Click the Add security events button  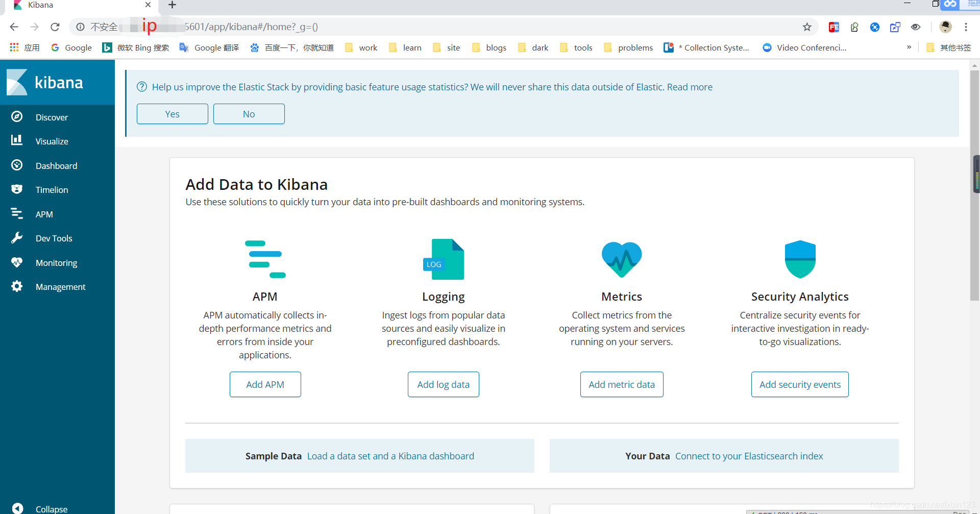800,384
